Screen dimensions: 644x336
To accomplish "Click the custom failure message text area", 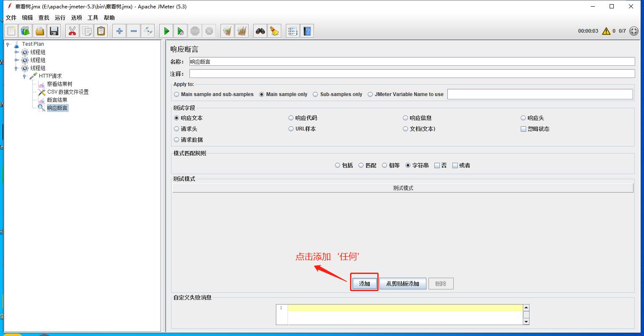I will click(405, 315).
